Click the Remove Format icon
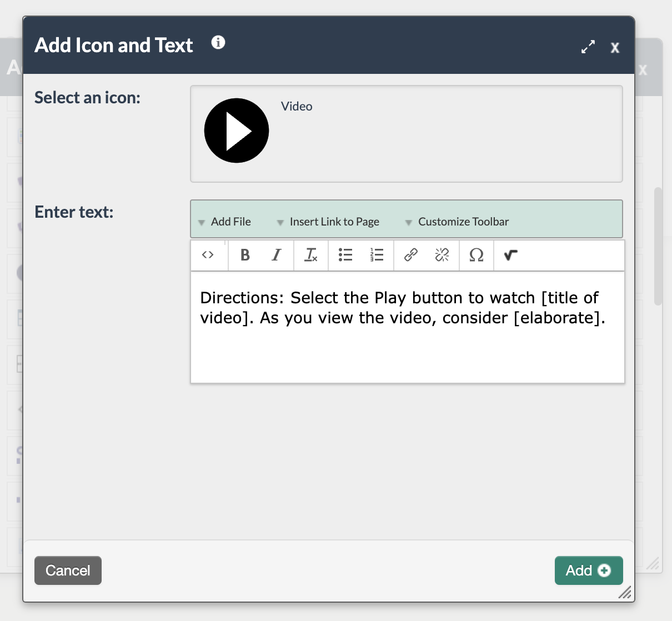Image resolution: width=672 pixels, height=621 pixels. point(311,255)
